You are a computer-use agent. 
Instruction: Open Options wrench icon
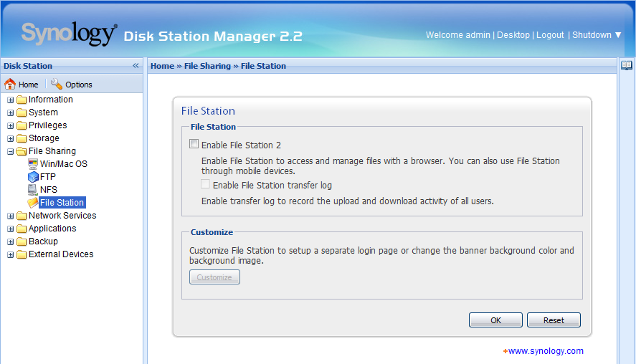click(x=57, y=84)
